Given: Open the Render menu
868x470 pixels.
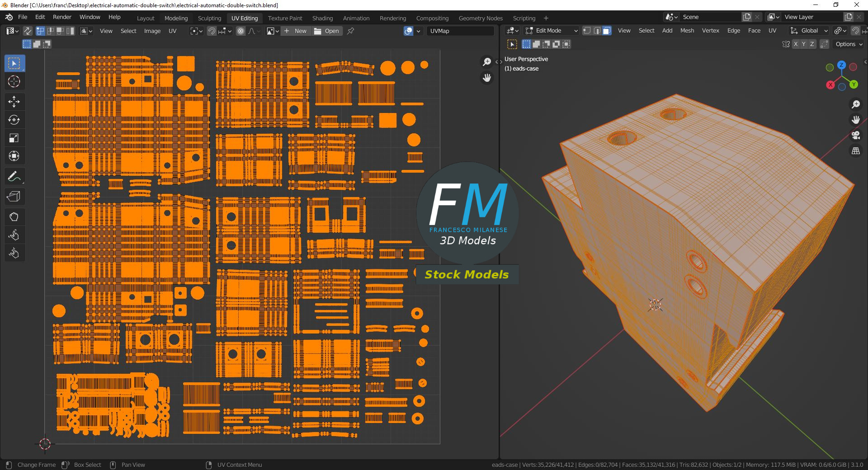Looking at the screenshot, I should [62, 17].
